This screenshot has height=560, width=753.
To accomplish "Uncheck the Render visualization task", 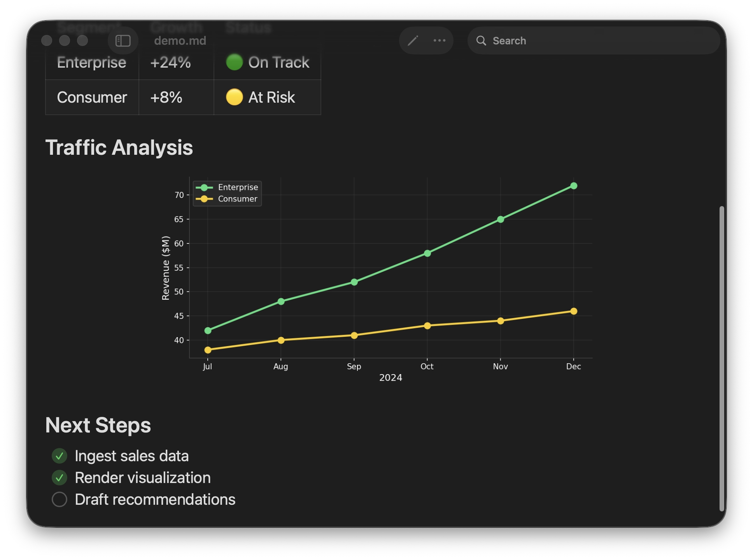I will click(60, 478).
